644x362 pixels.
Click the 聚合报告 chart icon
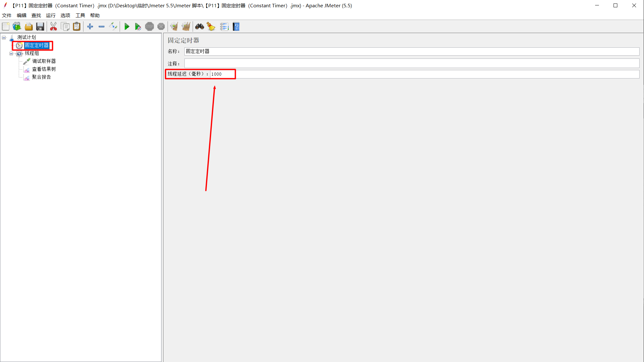(x=27, y=77)
